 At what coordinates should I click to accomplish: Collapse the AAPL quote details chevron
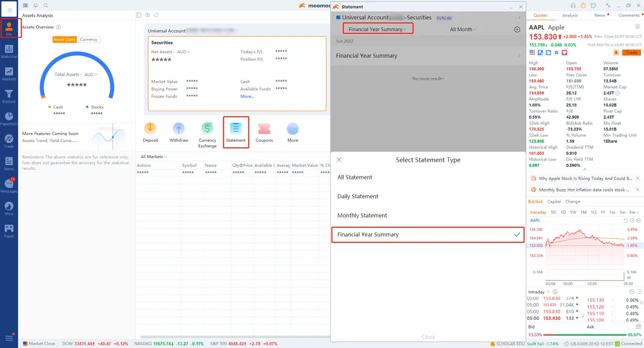click(x=584, y=169)
